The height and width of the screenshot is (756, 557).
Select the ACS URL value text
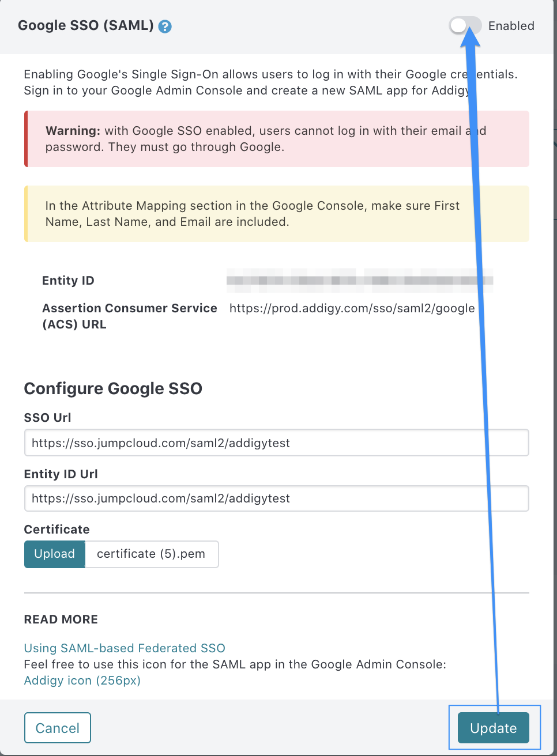click(x=352, y=308)
